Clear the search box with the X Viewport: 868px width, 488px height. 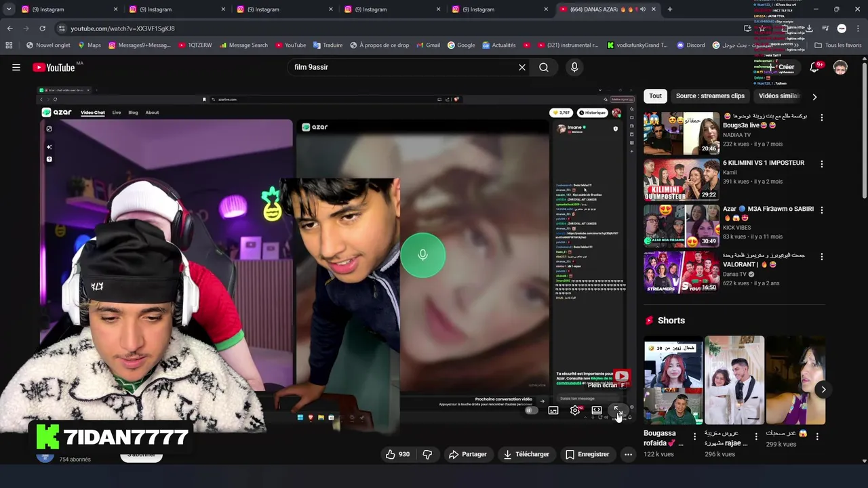(x=522, y=67)
